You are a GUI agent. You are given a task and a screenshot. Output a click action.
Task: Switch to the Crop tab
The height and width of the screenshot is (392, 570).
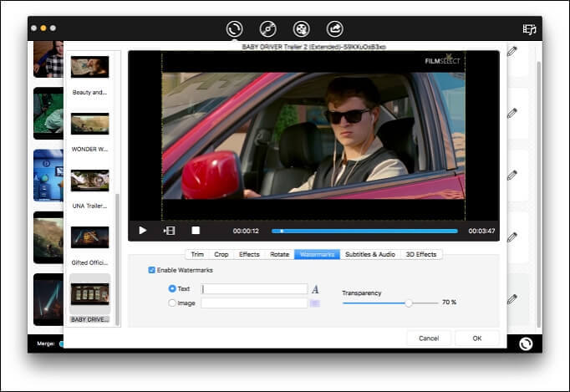click(x=221, y=254)
